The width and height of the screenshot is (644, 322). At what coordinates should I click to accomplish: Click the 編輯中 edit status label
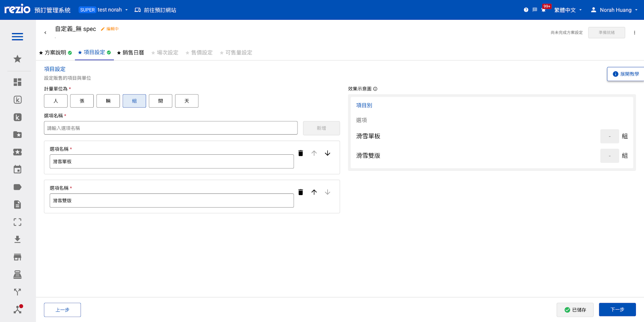coord(110,29)
